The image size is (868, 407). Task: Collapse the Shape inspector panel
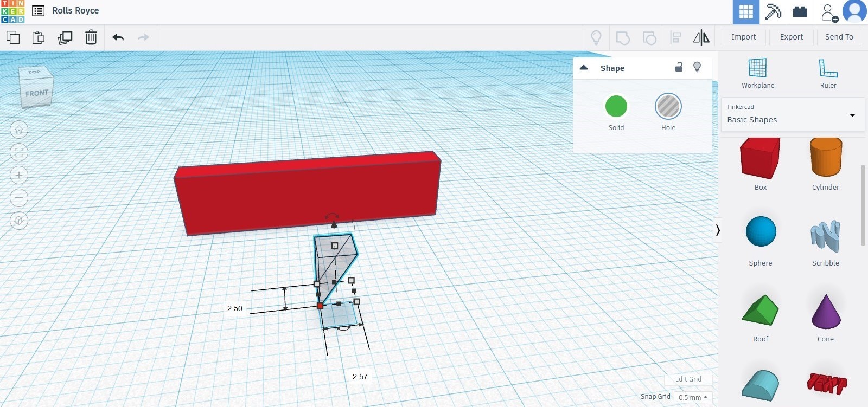(584, 68)
